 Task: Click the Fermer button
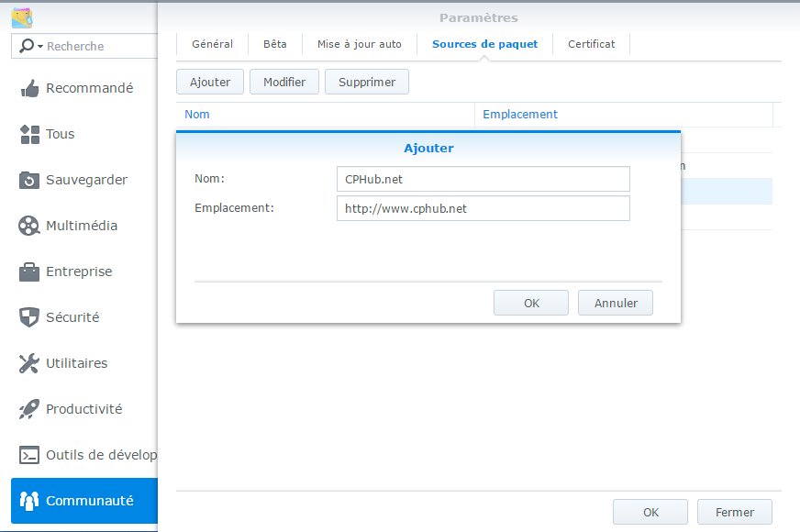coord(735,512)
